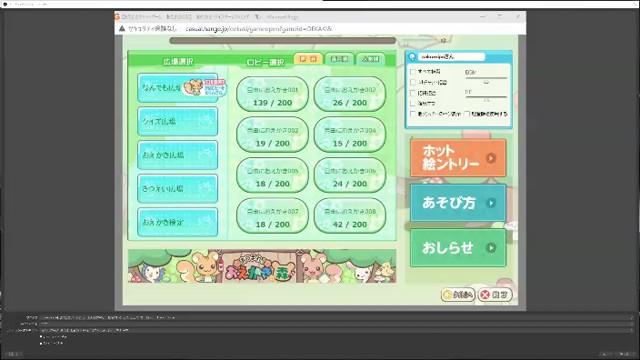
Task: Open the クイズ広場 plaza
Action: tap(178, 121)
